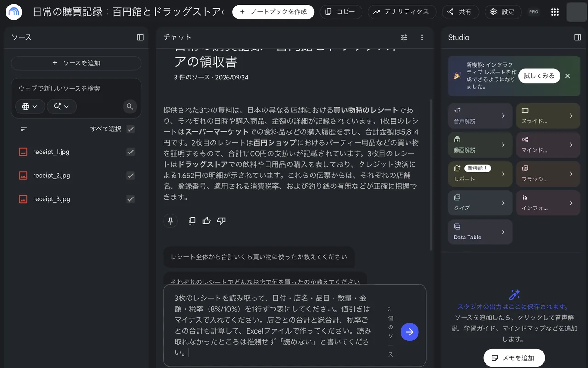The height and width of the screenshot is (368, 588).
Task: Click the image icon of receipt_1.jpg
Action: (23, 152)
